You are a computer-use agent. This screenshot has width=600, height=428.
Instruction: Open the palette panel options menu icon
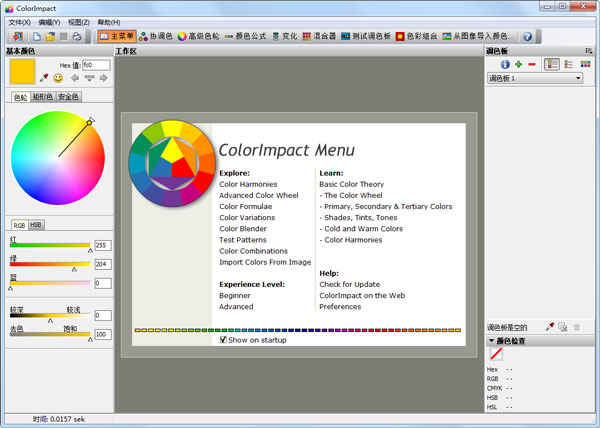pos(589,50)
